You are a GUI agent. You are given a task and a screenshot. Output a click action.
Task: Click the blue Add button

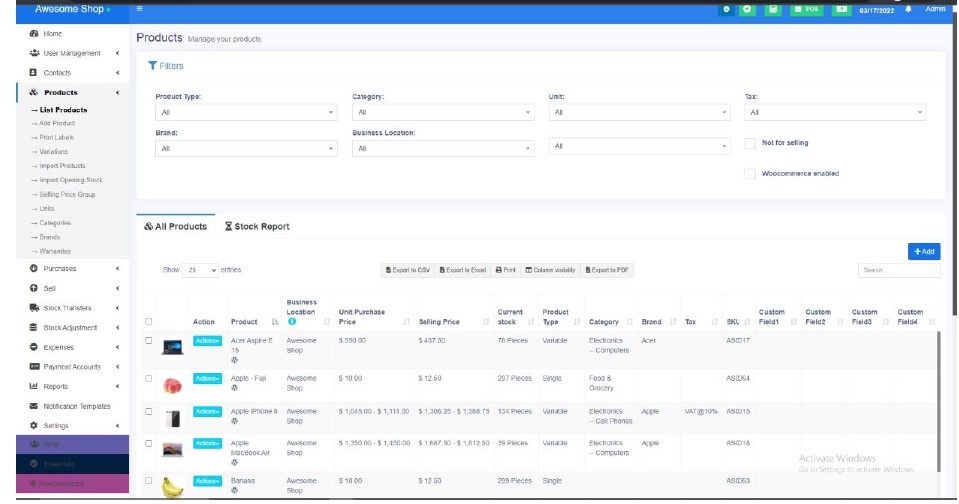924,252
